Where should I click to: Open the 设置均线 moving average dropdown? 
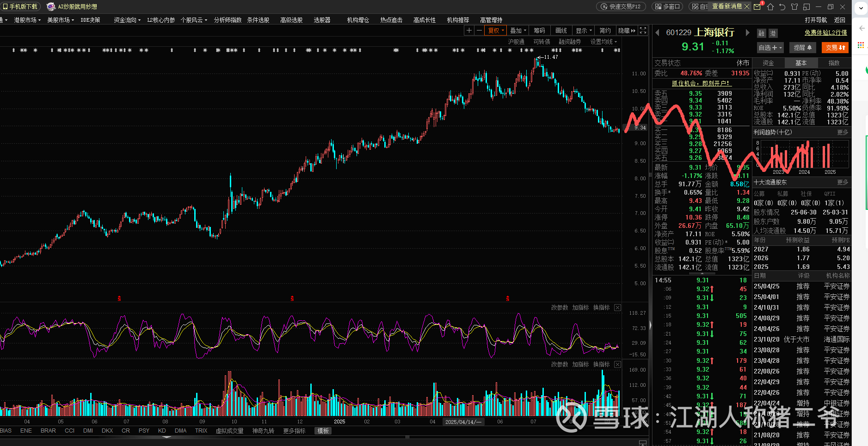pyautogui.click(x=603, y=42)
